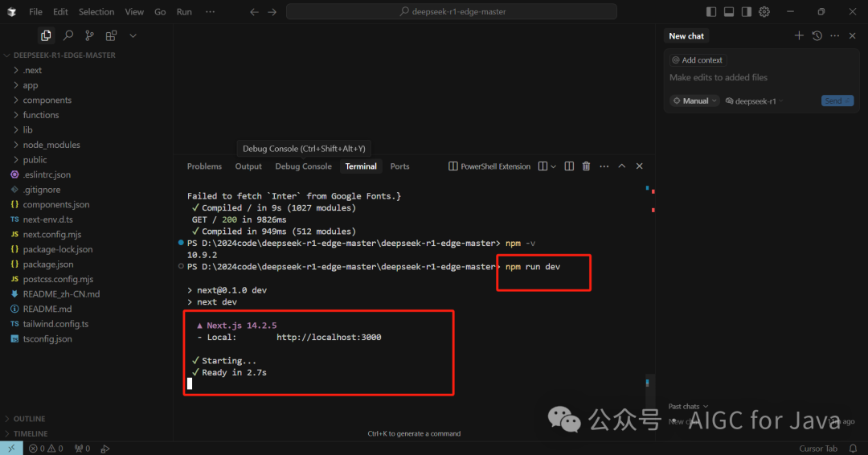The width and height of the screenshot is (868, 455).
Task: Open README_zh-CN.md file
Action: (61, 294)
